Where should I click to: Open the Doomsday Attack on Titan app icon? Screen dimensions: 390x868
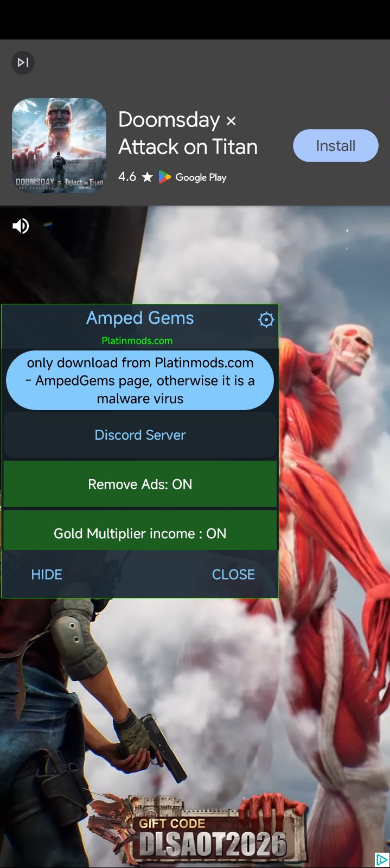click(x=59, y=145)
